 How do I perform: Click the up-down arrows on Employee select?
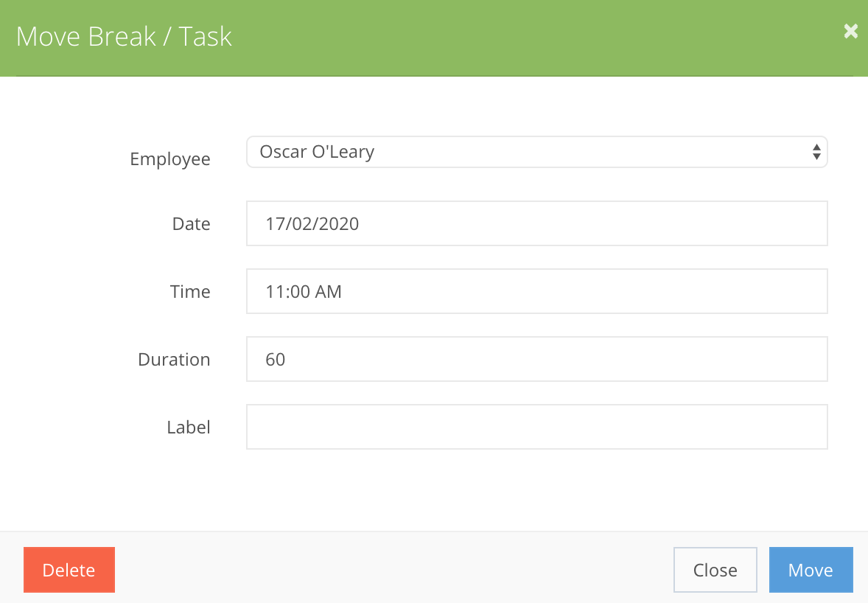pos(816,152)
